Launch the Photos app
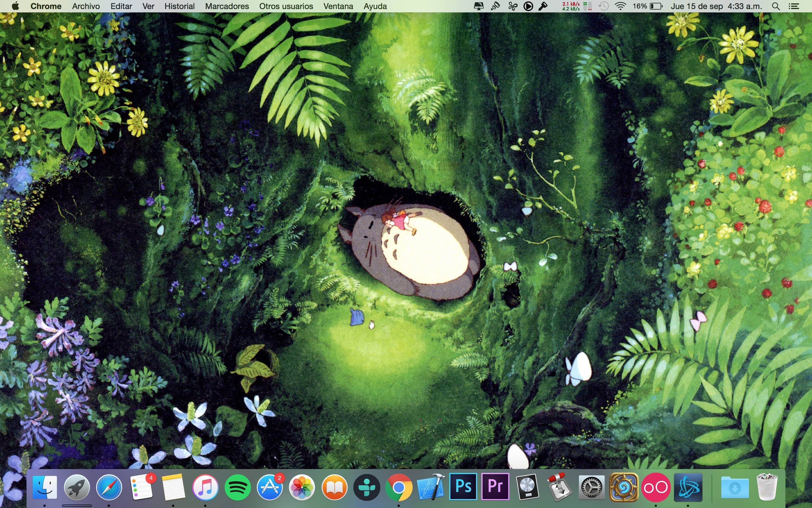The width and height of the screenshot is (812, 508). pyautogui.click(x=302, y=487)
